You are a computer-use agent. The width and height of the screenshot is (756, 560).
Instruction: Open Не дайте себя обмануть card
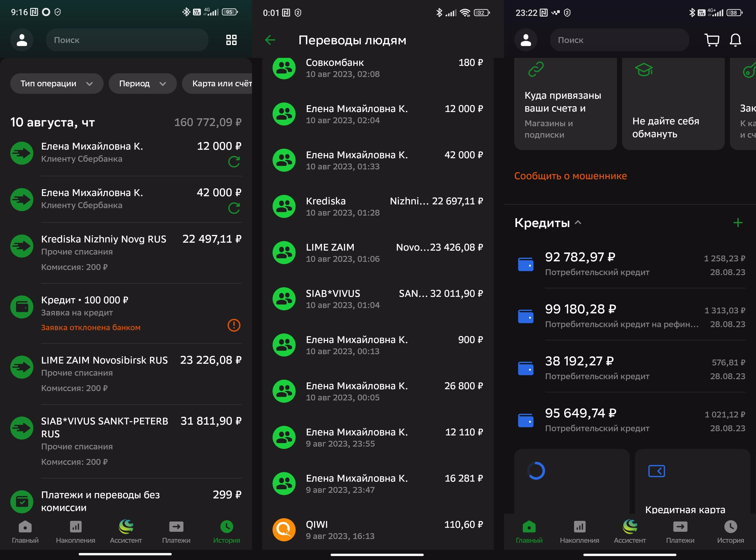coord(673,104)
